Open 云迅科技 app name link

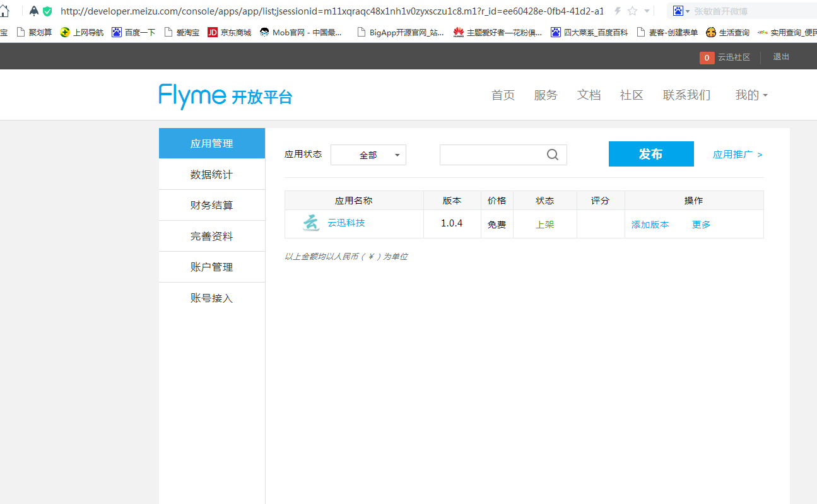tap(346, 223)
